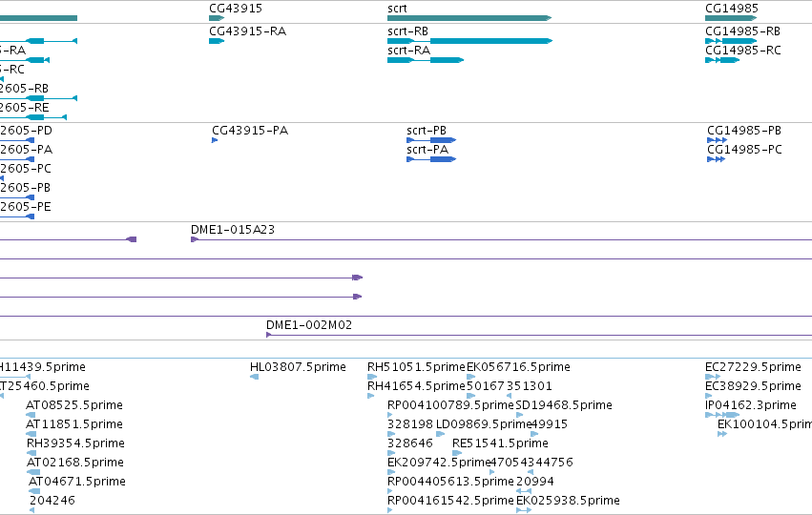
Task: Select the scrt gene name label
Action: pos(397,9)
